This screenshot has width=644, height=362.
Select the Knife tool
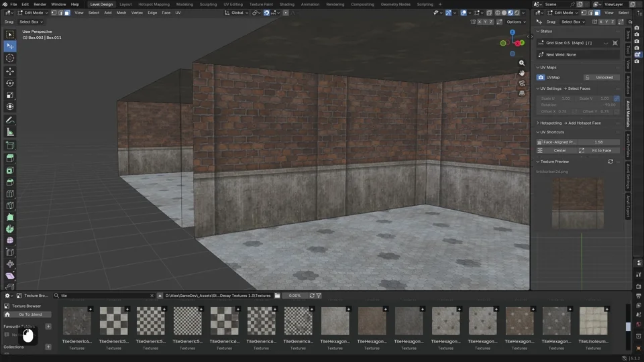click(x=10, y=206)
